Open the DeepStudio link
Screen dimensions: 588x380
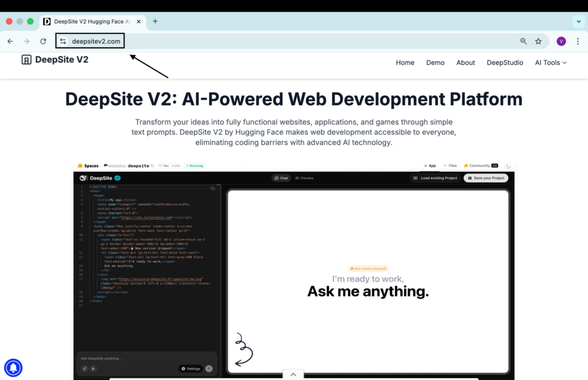click(505, 63)
